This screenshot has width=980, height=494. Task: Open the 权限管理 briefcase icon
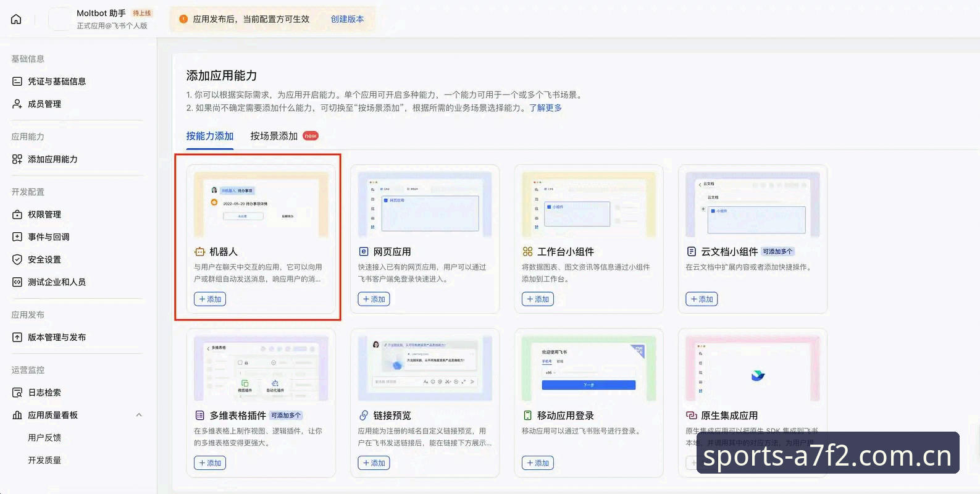click(17, 214)
